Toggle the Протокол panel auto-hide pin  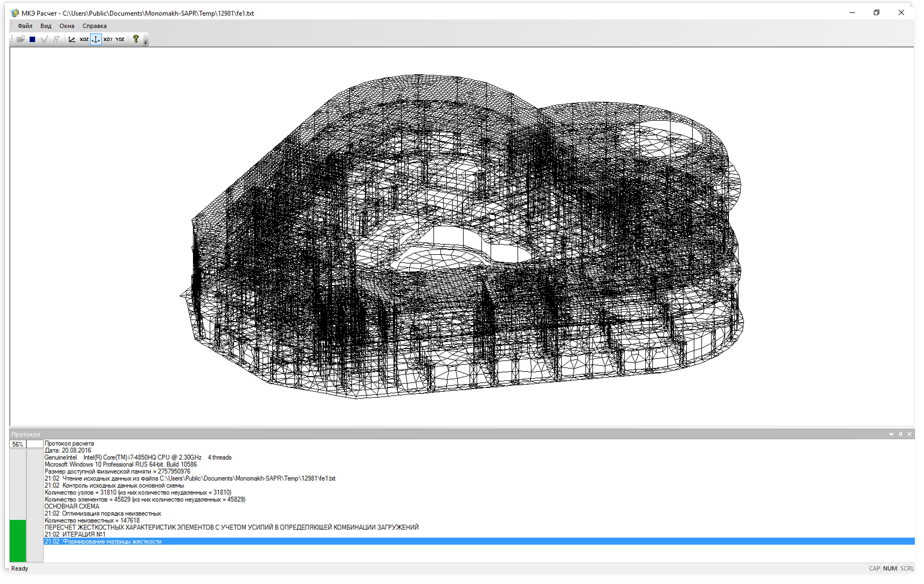pyautogui.click(x=900, y=434)
